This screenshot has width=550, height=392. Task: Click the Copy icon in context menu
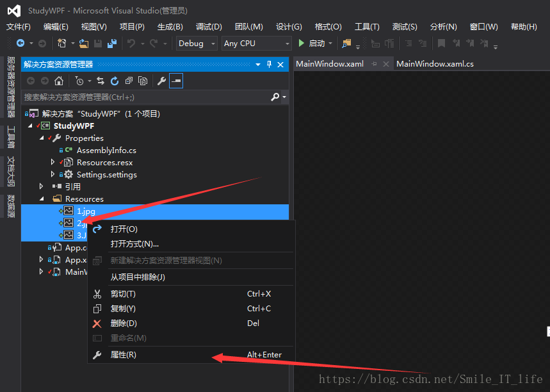[97, 309]
